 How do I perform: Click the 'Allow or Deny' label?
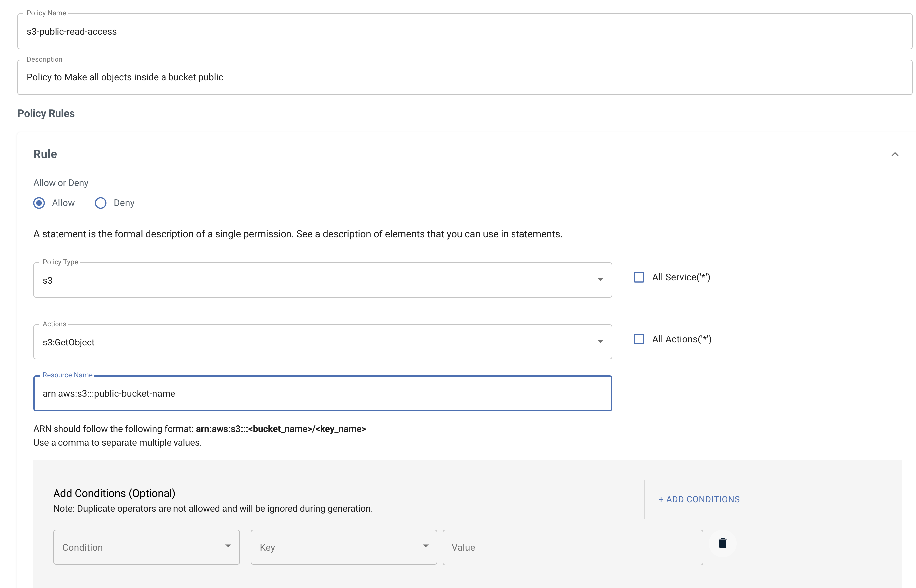pos(61,183)
